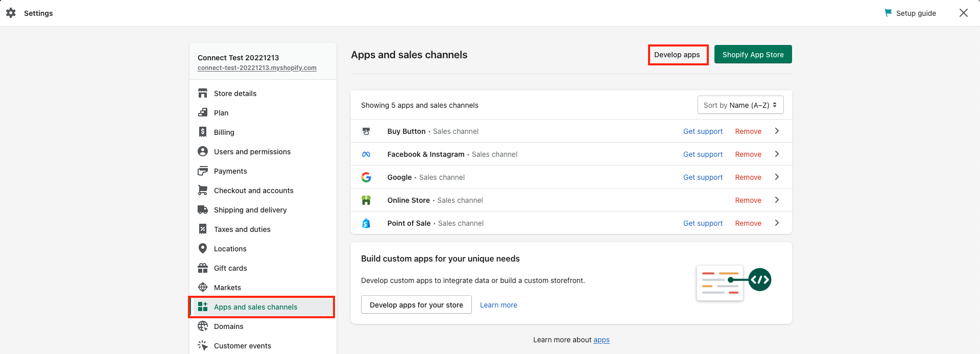Open connect-test-20221213.myshopify.com store link
Image resolution: width=980 pixels, height=354 pixels.
[257, 68]
